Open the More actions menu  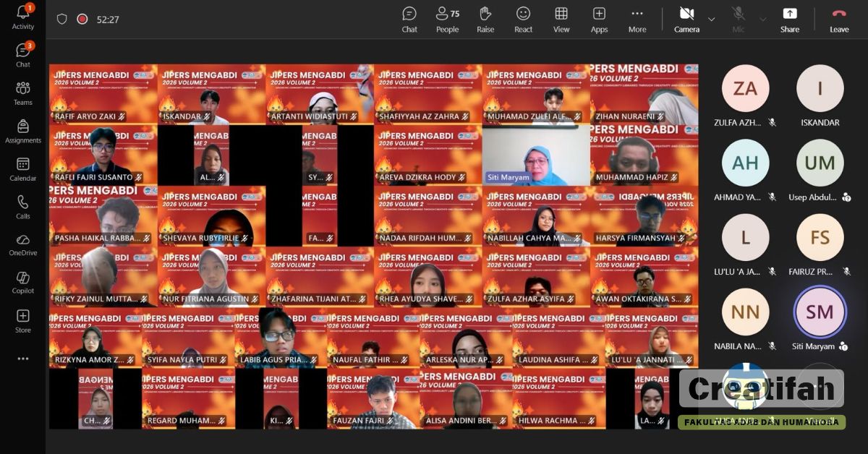(x=637, y=20)
